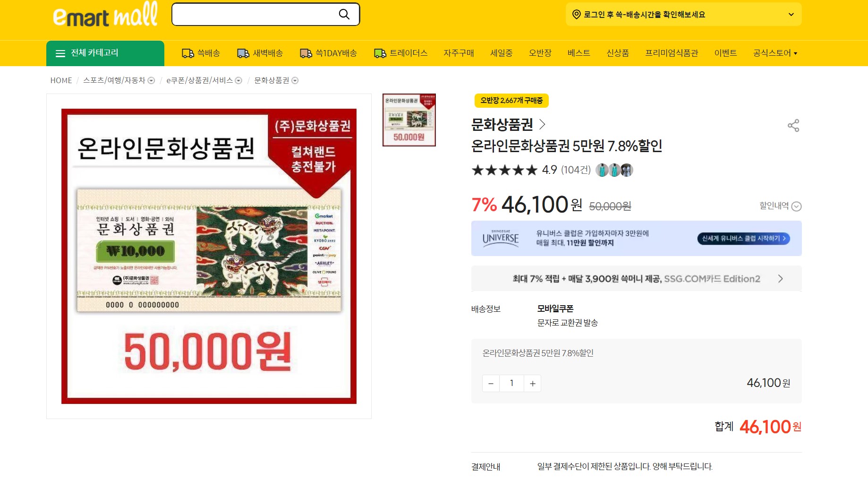
Task: Click the 전체 카테고리 button
Action: tap(105, 53)
